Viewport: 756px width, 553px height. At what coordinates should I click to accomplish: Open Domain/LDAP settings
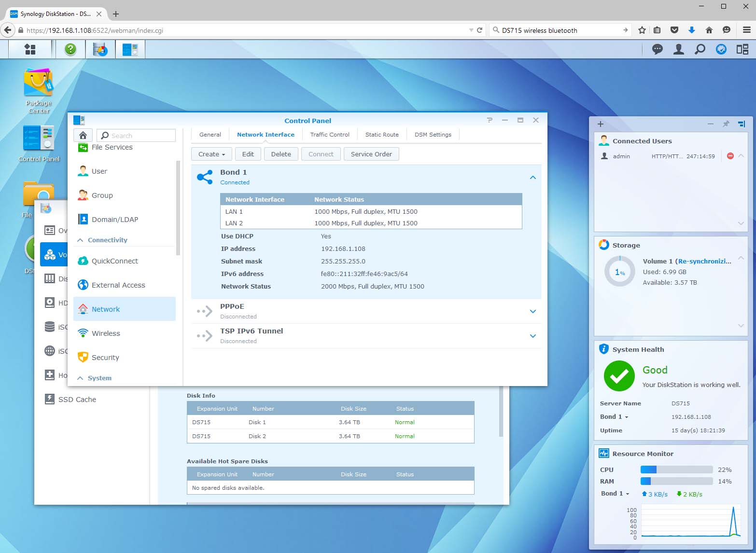[125, 220]
